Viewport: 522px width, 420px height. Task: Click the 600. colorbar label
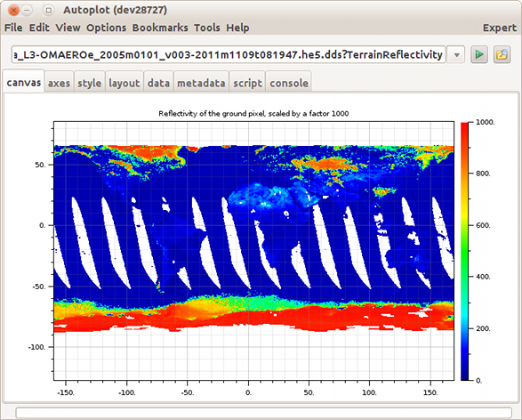tap(483, 225)
